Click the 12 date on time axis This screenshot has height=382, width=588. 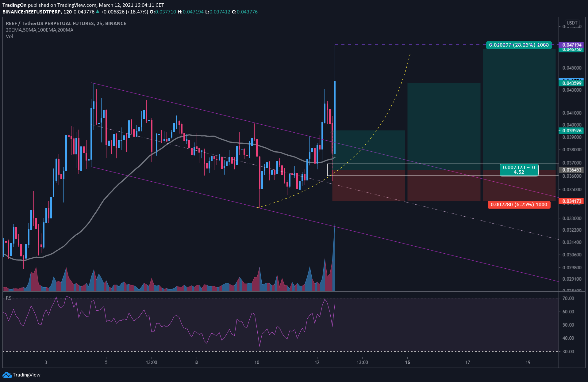[x=317, y=362]
